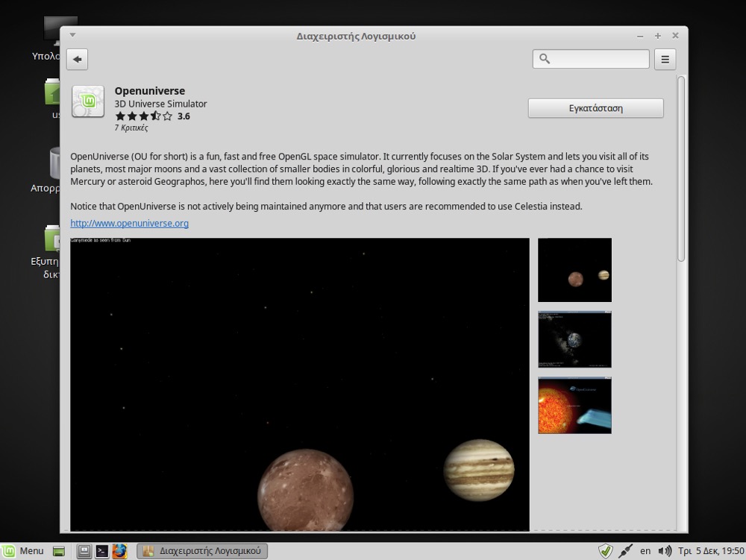Viewport: 746px width, 560px height.
Task: Click the update manager shield icon
Action: tap(605, 551)
